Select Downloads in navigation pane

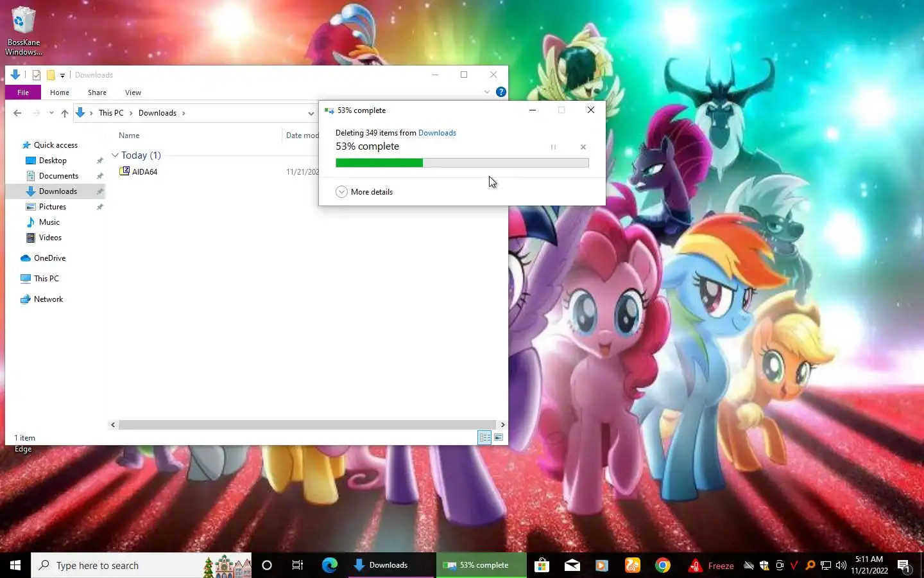pos(58,191)
